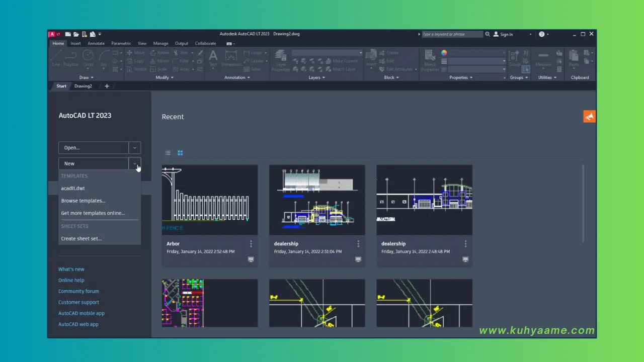The image size is (644, 362).
Task: Click the Stretch tool in Modify panel
Action: [136, 69]
